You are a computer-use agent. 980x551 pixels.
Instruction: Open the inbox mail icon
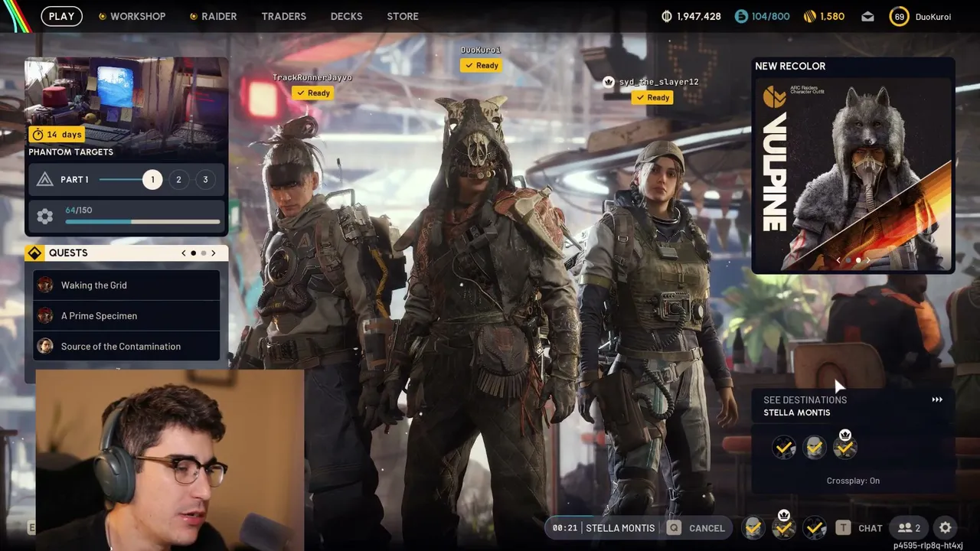(x=867, y=16)
